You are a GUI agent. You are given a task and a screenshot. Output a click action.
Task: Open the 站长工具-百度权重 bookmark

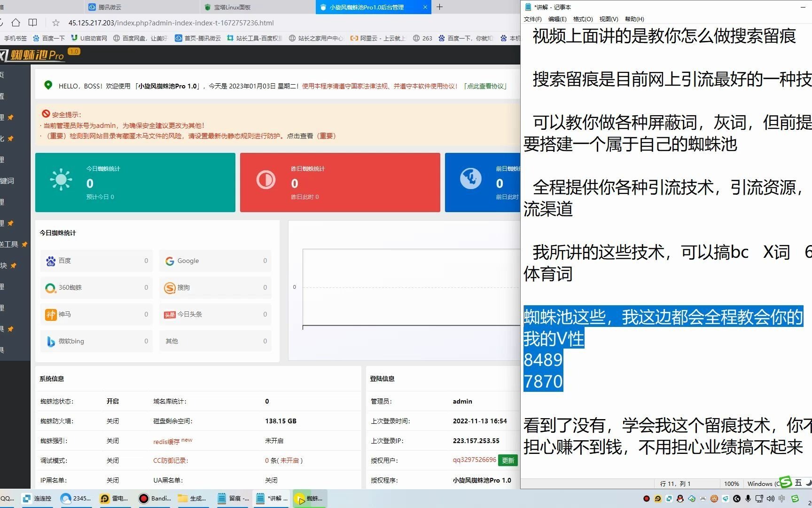click(254, 38)
